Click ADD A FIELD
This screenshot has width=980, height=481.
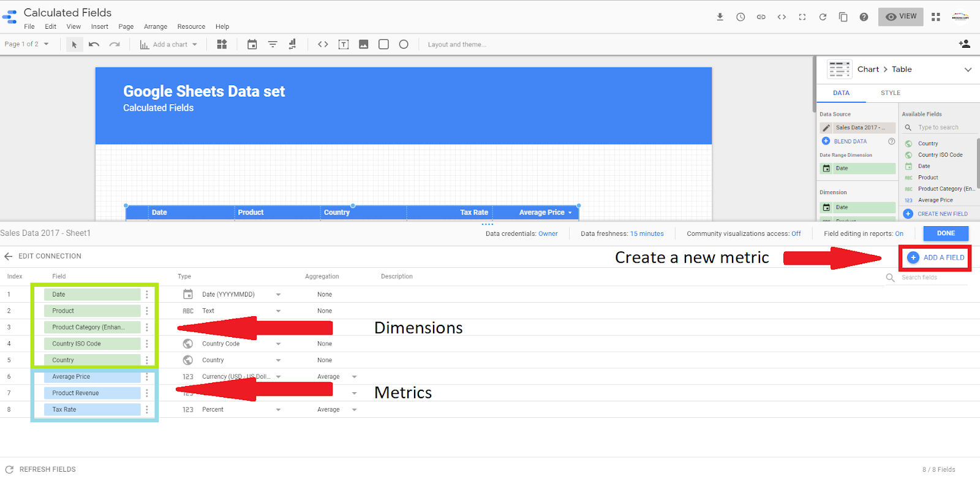pos(935,257)
